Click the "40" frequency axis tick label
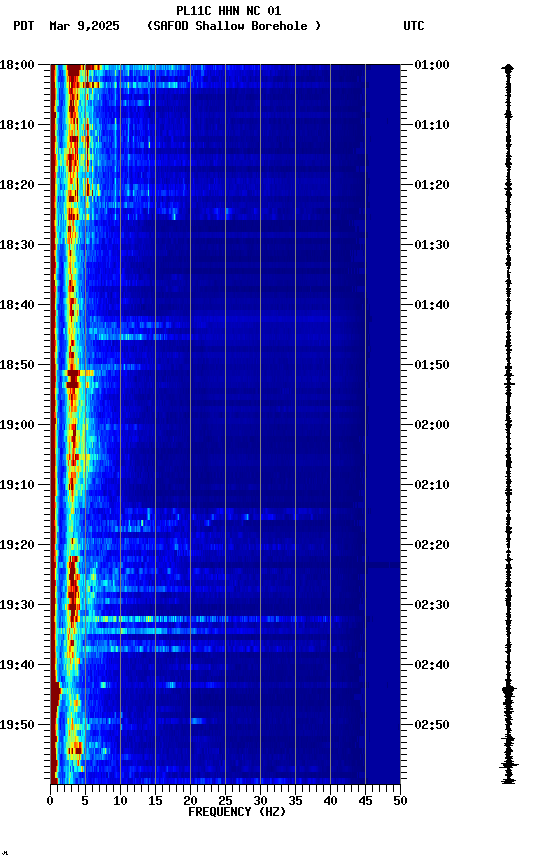Image resolution: width=552 pixels, height=864 pixels. (330, 801)
